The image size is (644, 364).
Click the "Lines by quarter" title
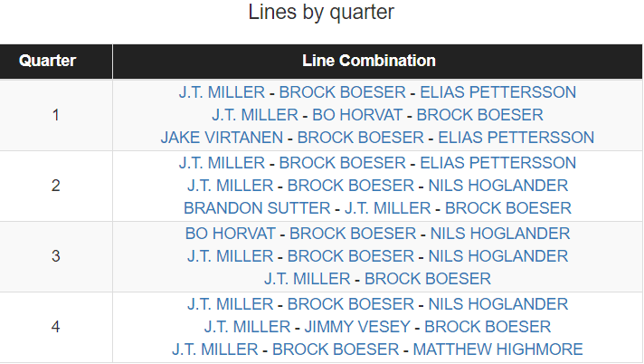point(321,14)
